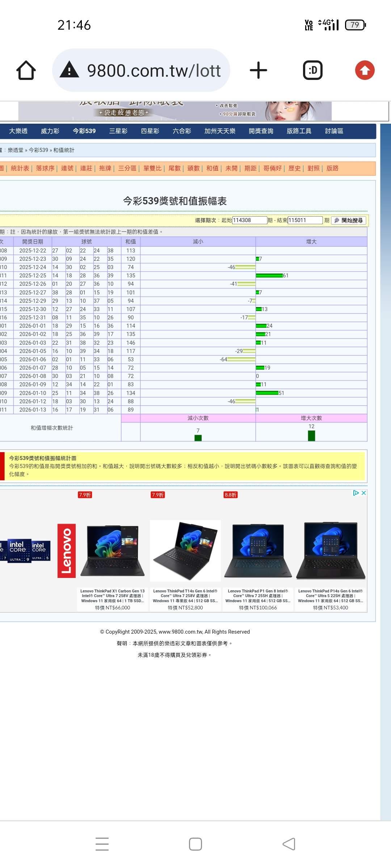Switch to the 單雙比 statistics tab

click(152, 168)
